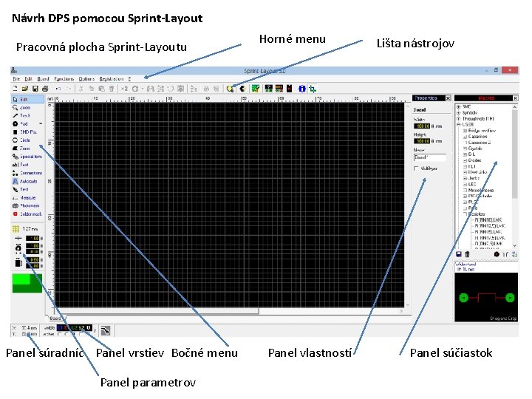532x399 pixels.
Task: Click the Undo toolbar icon
Action: pyautogui.click(x=58, y=89)
